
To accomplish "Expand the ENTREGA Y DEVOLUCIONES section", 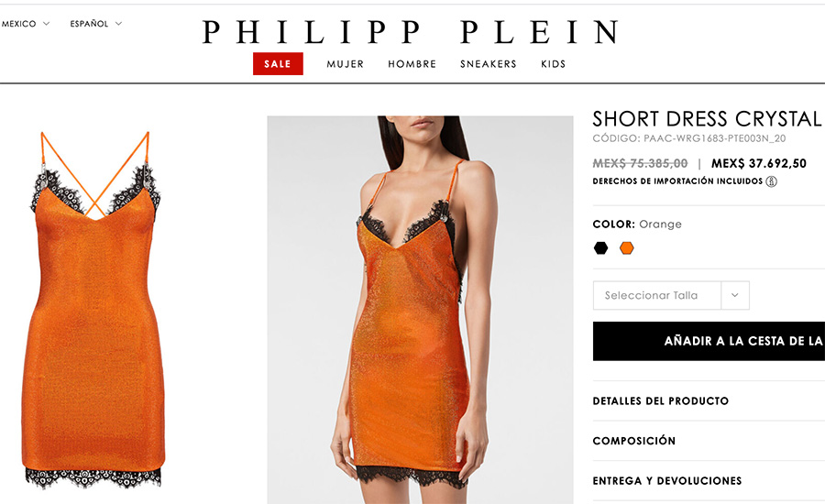I will pos(709,481).
